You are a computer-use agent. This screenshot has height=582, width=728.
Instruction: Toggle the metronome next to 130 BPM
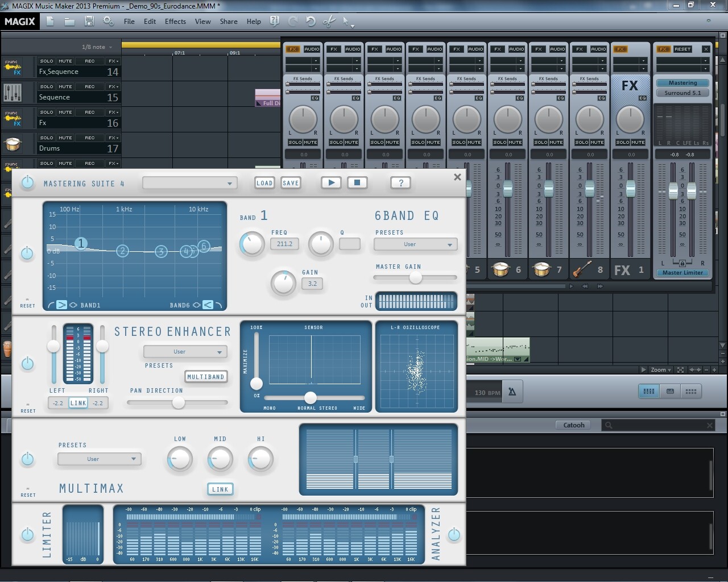(512, 392)
